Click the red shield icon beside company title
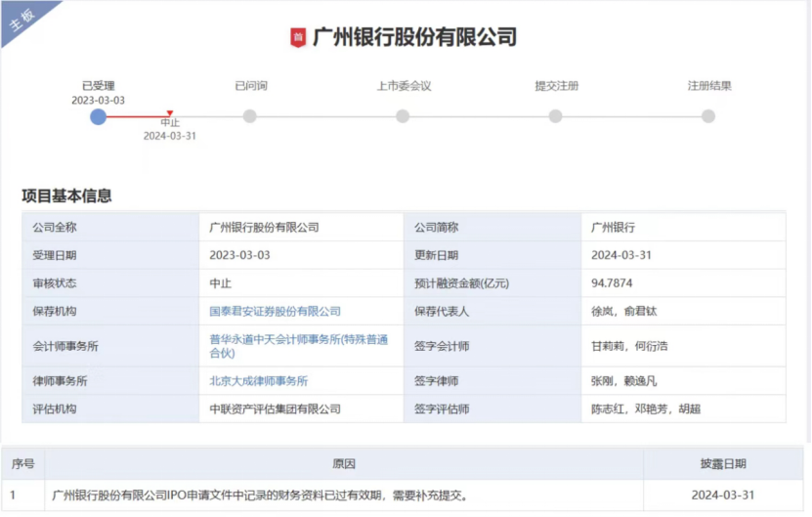The height and width of the screenshot is (517, 812). point(298,37)
